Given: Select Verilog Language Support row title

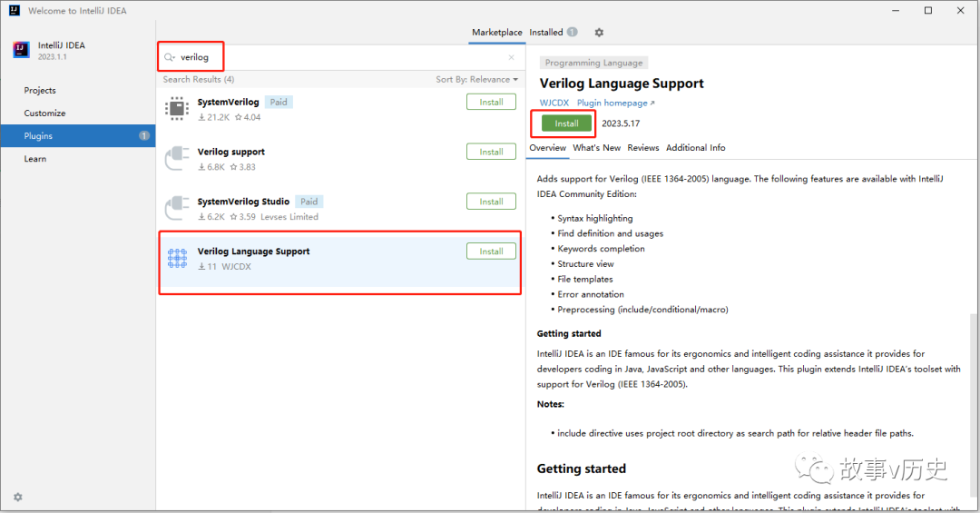Looking at the screenshot, I should (254, 251).
